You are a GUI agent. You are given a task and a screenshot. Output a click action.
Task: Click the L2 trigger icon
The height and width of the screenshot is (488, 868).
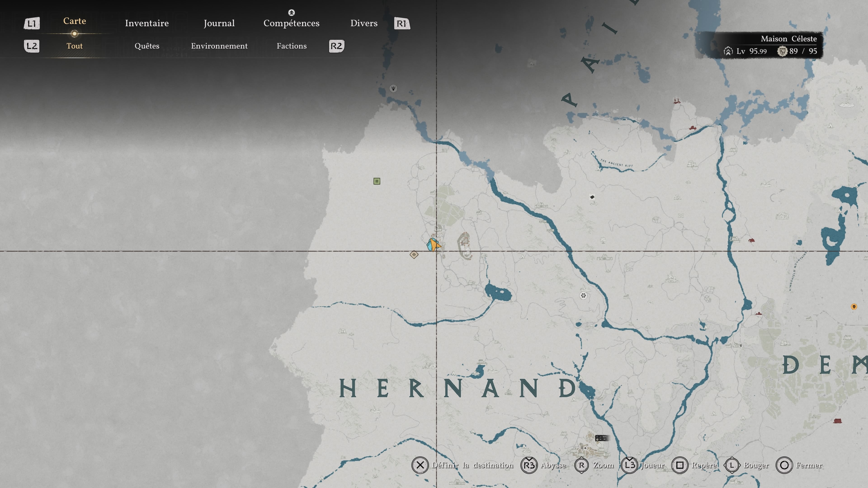coord(32,46)
